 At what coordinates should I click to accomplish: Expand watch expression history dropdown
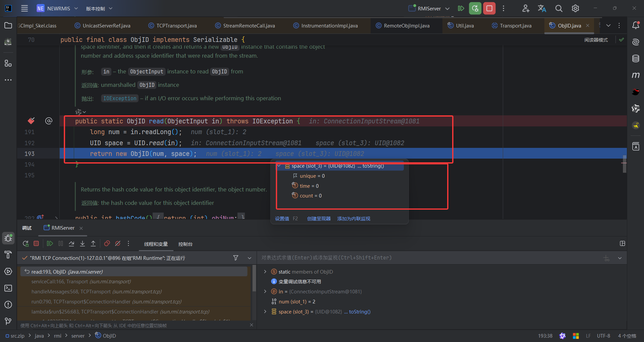point(620,258)
